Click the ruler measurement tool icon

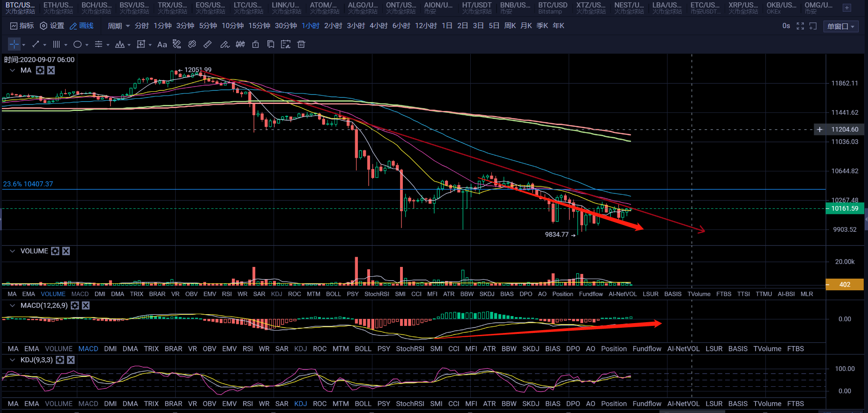208,44
